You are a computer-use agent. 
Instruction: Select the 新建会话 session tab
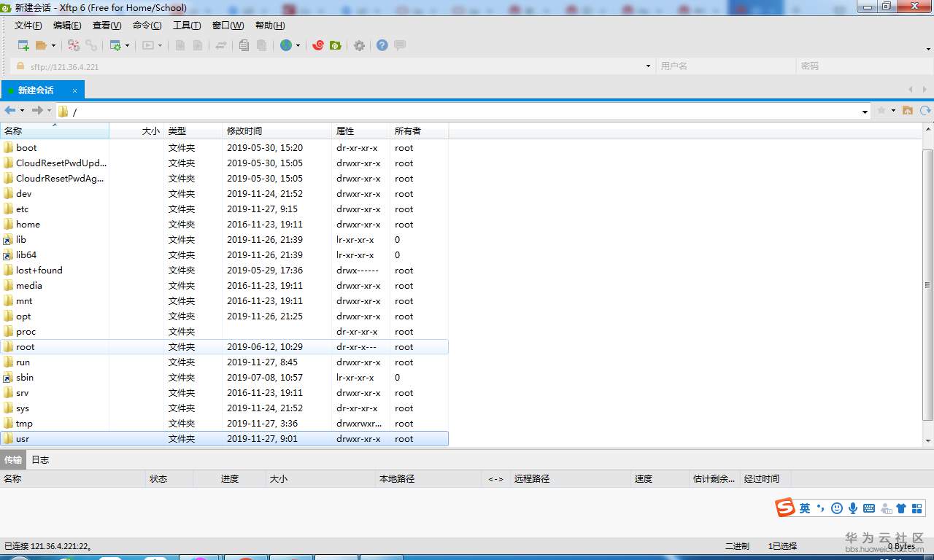coord(43,90)
